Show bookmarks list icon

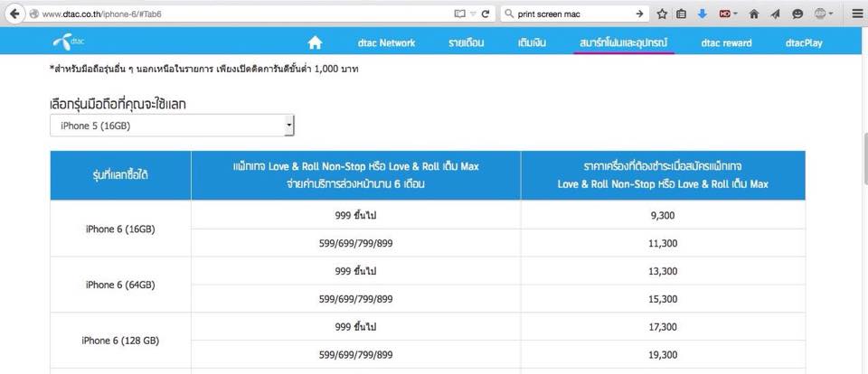pos(682,14)
